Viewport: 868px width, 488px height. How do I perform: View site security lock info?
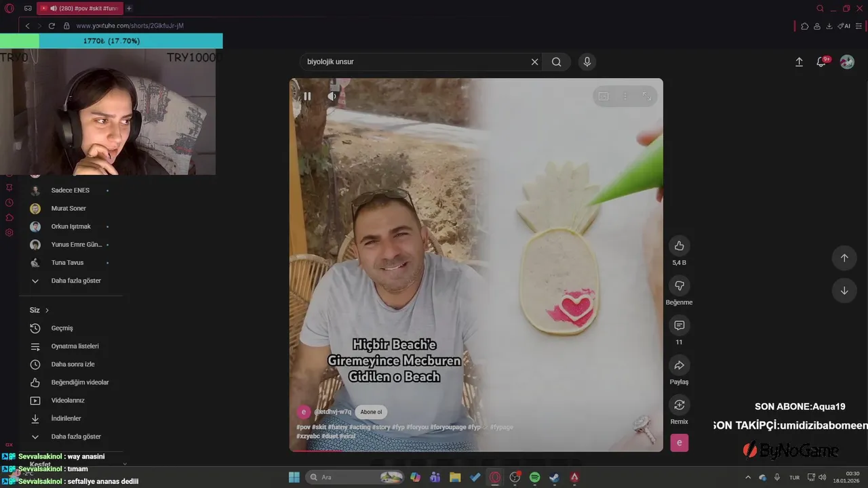pos(66,26)
